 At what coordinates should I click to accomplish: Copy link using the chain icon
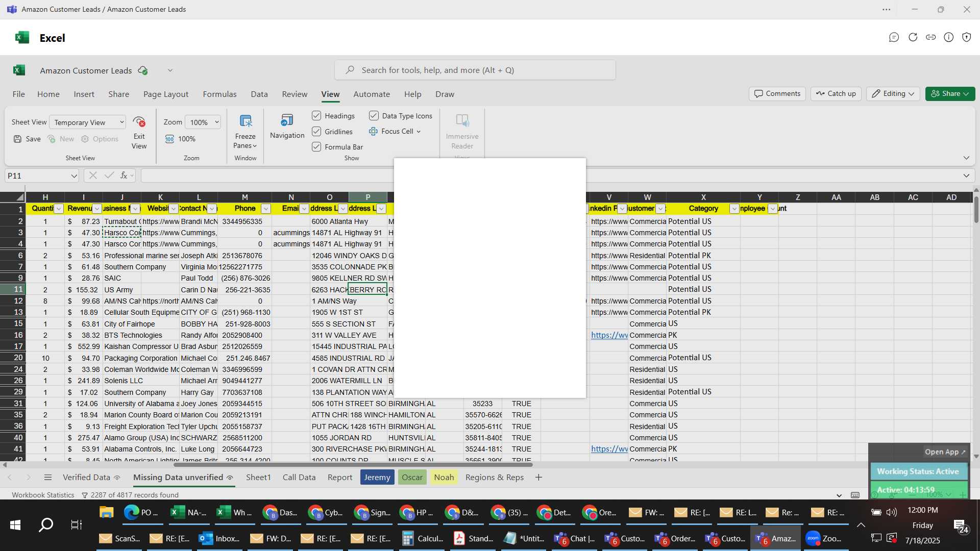coord(931,37)
